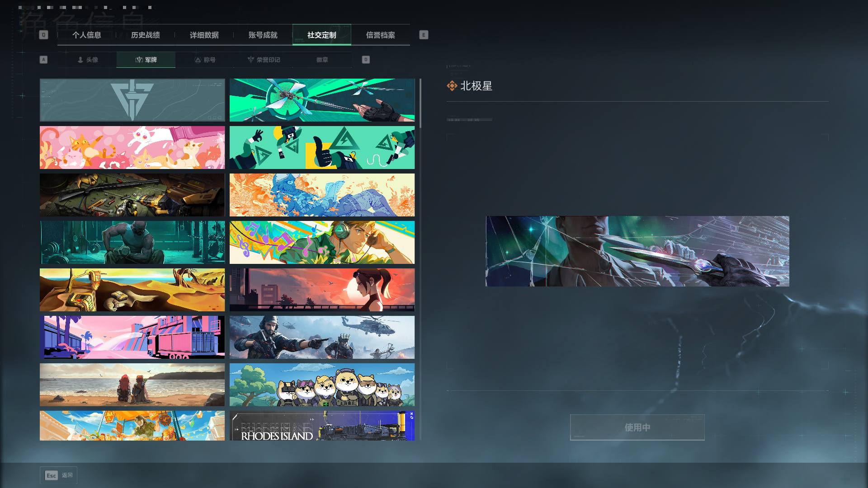This screenshot has height=488, width=868.
Task: Click the 返回 back button
Action: coord(59,475)
